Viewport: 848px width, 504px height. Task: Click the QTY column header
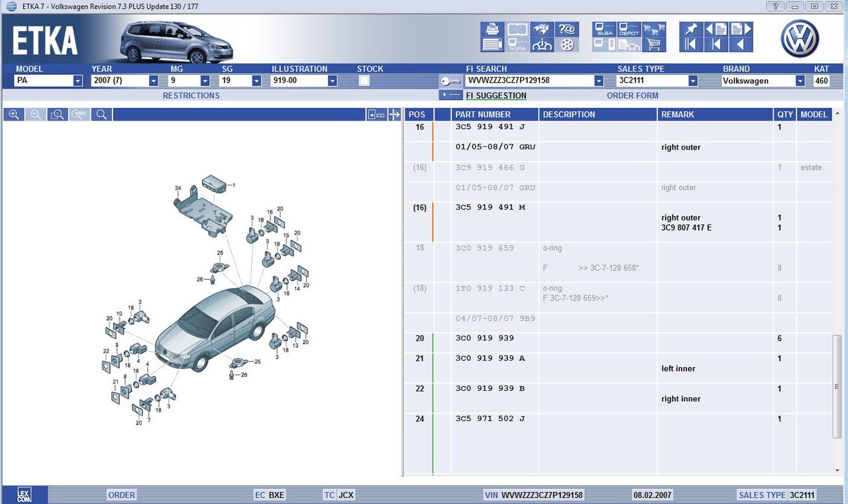[x=785, y=115]
